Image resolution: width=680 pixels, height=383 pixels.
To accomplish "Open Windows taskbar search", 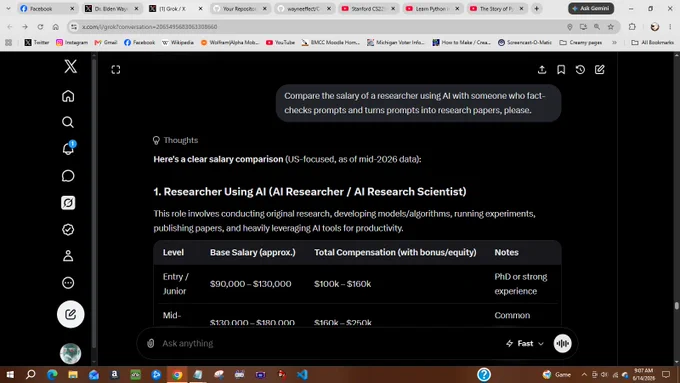I will [30, 374].
